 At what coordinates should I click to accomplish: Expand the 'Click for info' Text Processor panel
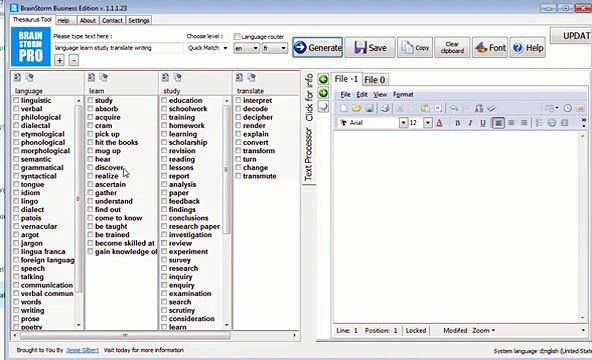(x=309, y=127)
